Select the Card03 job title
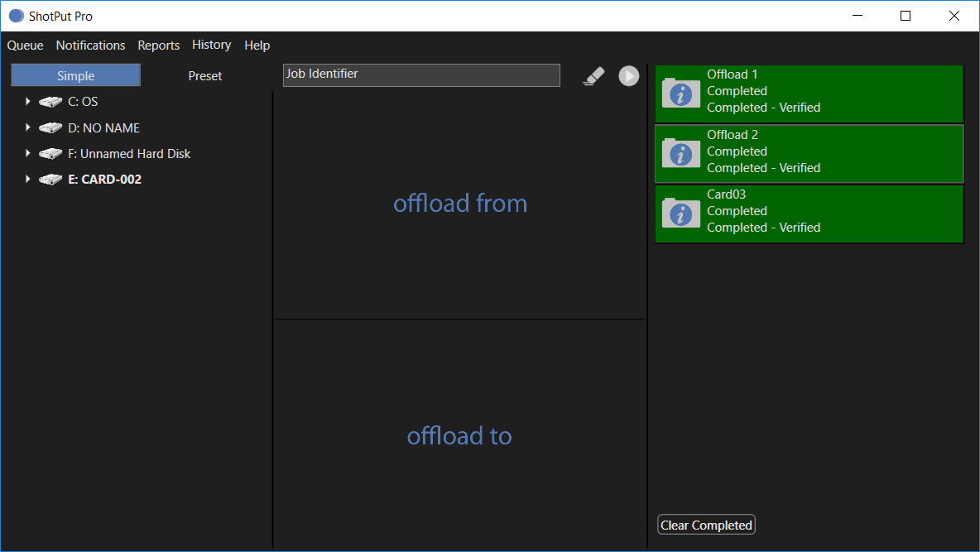Screen dimensions: 980x552 tap(726, 194)
